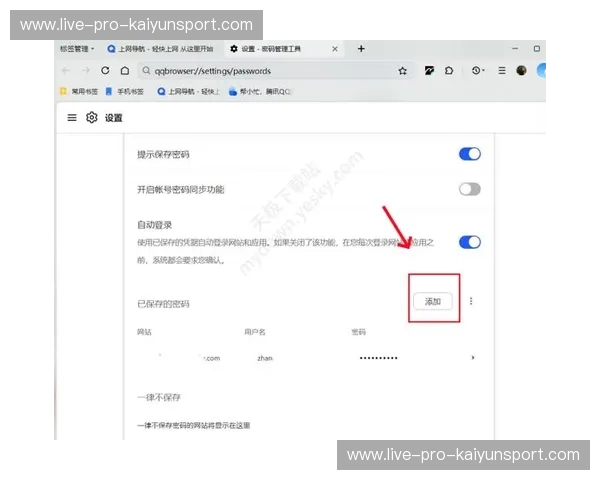
Task: Click the 已保存的密码 heading
Action: (163, 304)
